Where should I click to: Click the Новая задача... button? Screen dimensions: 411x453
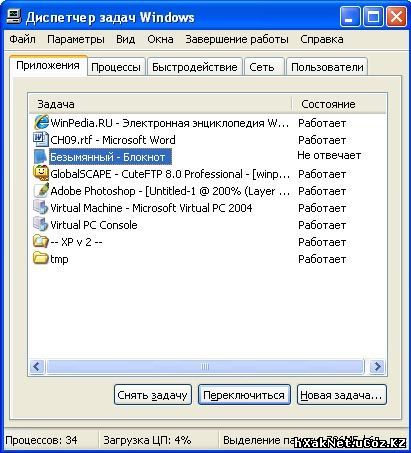(x=341, y=395)
